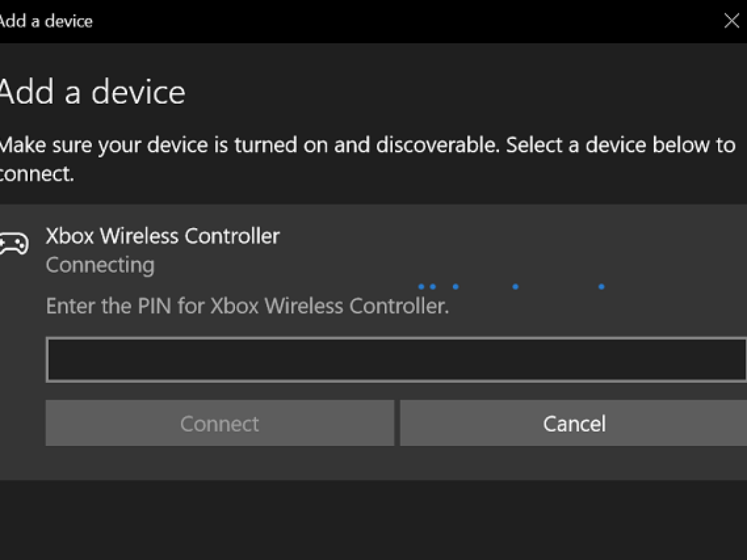
Task: Click the "Enter the PIN" prompt label
Action: coord(247,306)
